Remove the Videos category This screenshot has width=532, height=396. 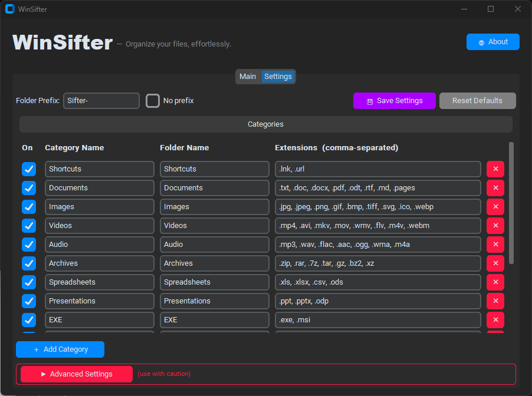point(495,226)
